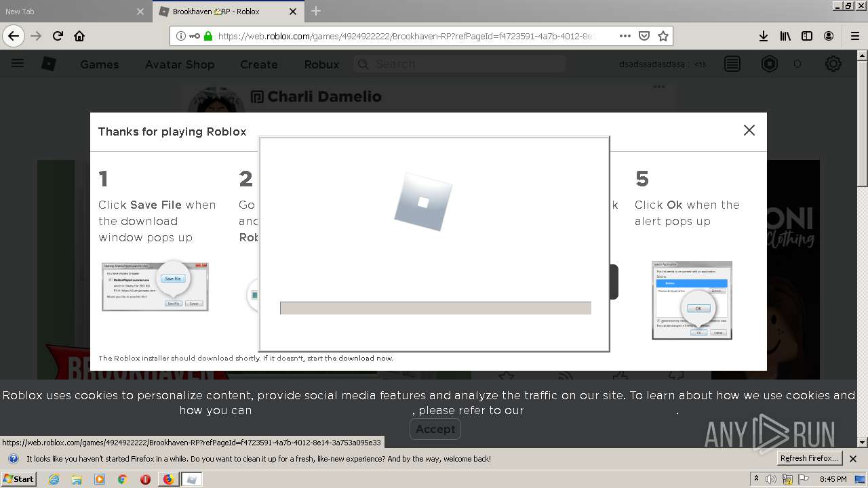This screenshot has width=868, height=488.
Task: Open Avatar Shop in Roblox navigation
Action: coord(180,64)
